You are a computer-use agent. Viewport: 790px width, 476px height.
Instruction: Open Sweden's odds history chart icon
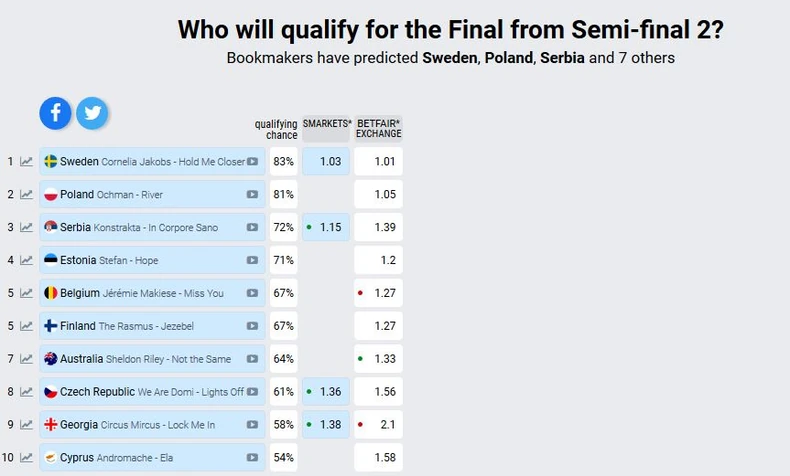pos(27,162)
